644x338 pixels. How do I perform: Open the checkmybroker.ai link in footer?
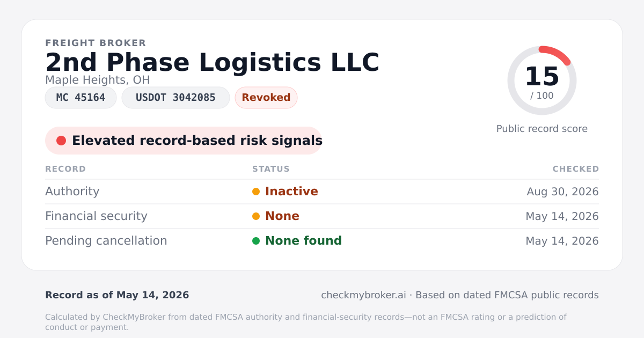pyautogui.click(x=363, y=295)
